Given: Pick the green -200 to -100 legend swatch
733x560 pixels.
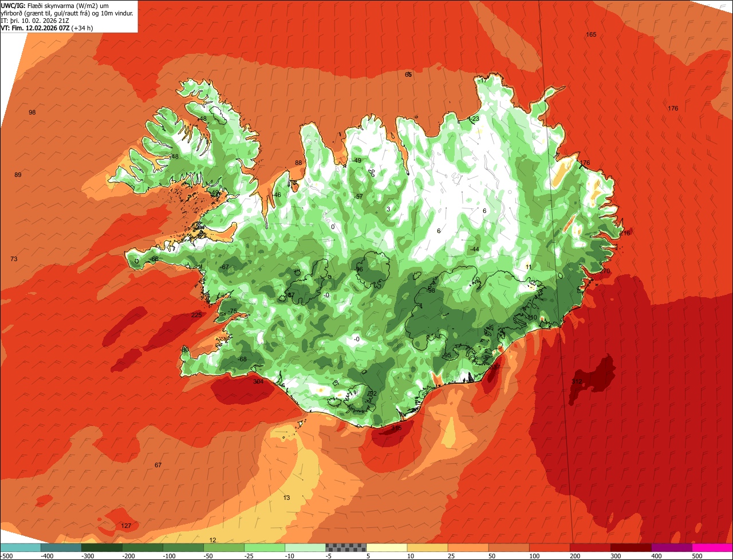Looking at the screenshot, I should coord(142,547).
